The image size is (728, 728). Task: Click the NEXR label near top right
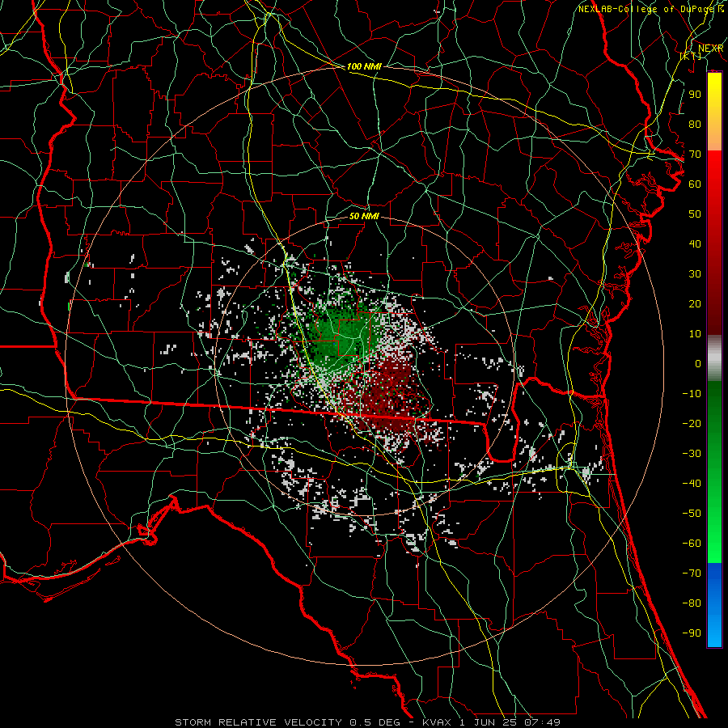tap(711, 49)
